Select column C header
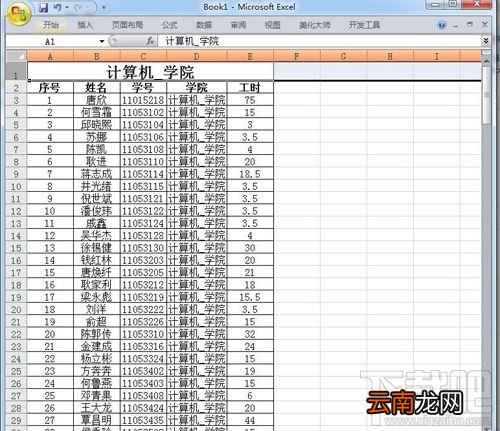The height and width of the screenshot is (431, 500). point(143,56)
